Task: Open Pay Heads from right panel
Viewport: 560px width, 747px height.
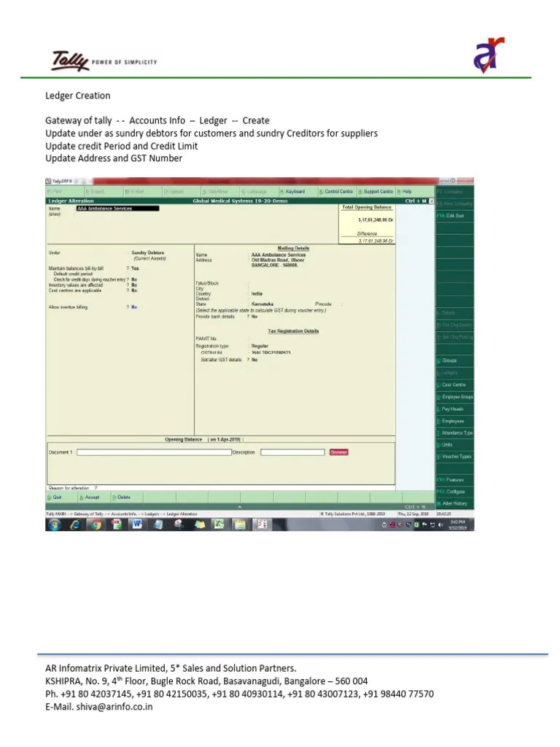Action: pos(455,409)
